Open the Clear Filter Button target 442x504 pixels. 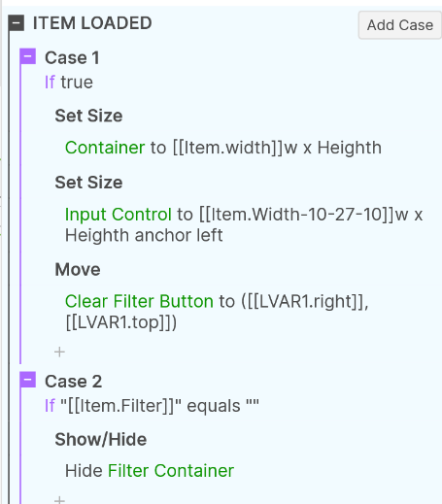pyautogui.click(x=139, y=301)
